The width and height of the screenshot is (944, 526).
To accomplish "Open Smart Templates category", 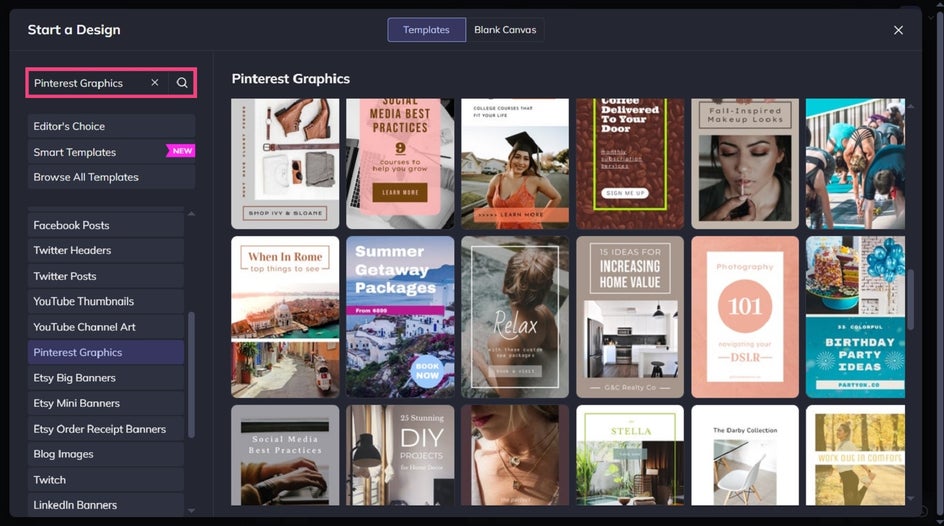I will click(111, 152).
